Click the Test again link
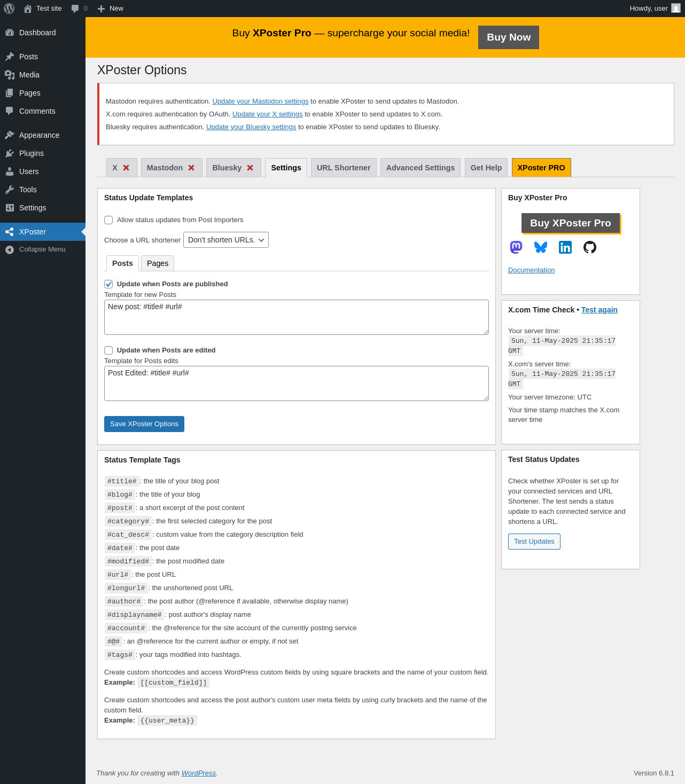Image resolution: width=685 pixels, height=784 pixels. click(600, 310)
